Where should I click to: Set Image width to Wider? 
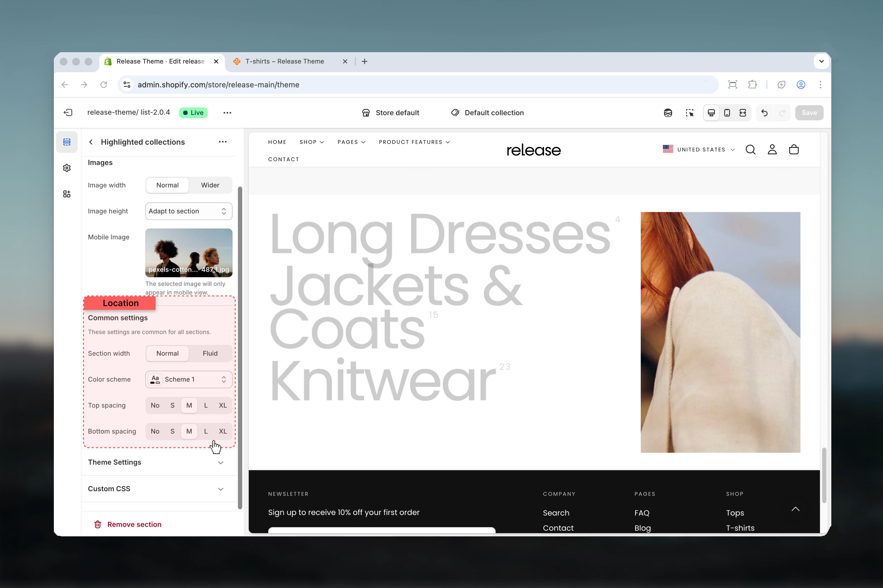point(210,185)
